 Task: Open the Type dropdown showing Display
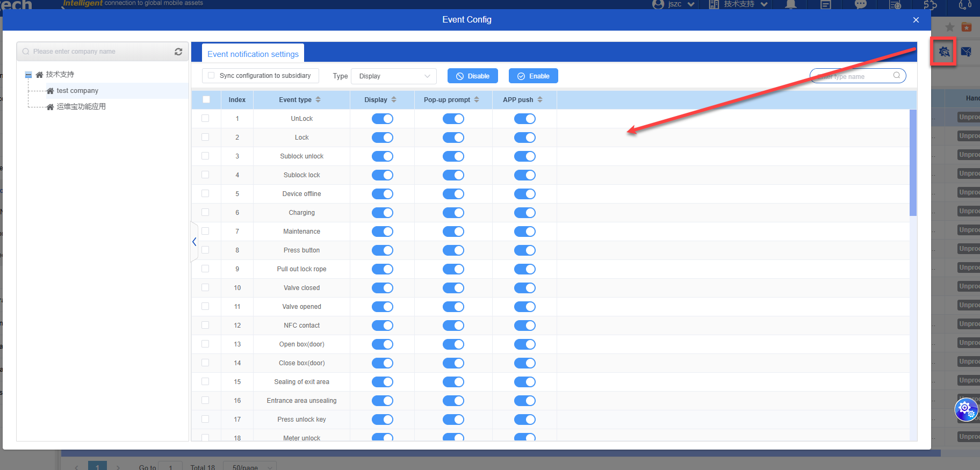[x=394, y=76]
